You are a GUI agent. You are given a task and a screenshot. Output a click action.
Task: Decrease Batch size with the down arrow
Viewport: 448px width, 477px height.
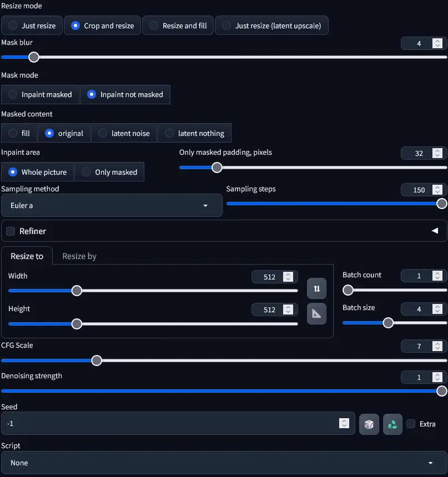coord(438,312)
